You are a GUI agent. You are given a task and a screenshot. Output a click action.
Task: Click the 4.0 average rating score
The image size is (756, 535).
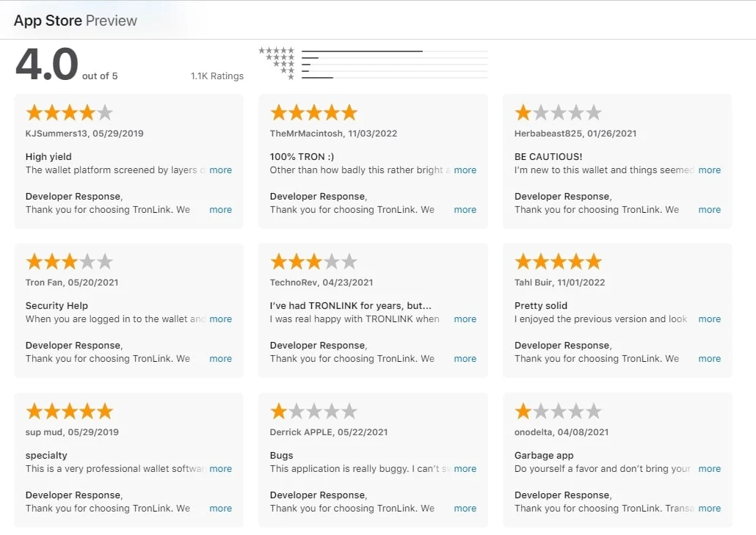coord(47,64)
